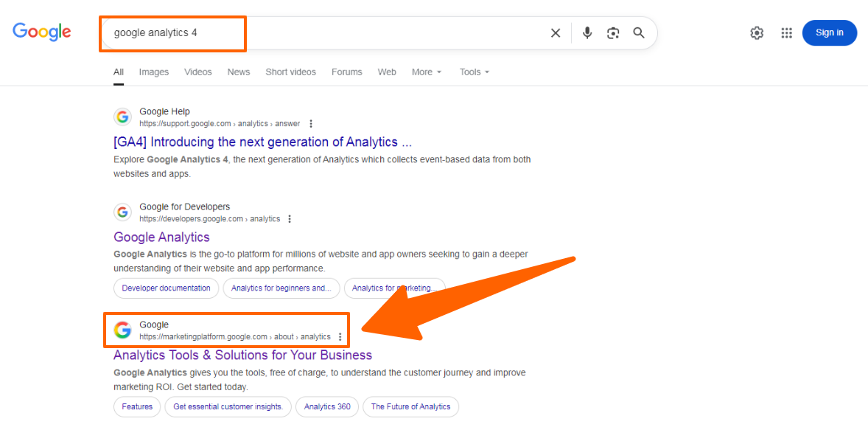Viewport: 868px width, 430px height.
Task: Switch to the Videos tab
Action: [197, 72]
